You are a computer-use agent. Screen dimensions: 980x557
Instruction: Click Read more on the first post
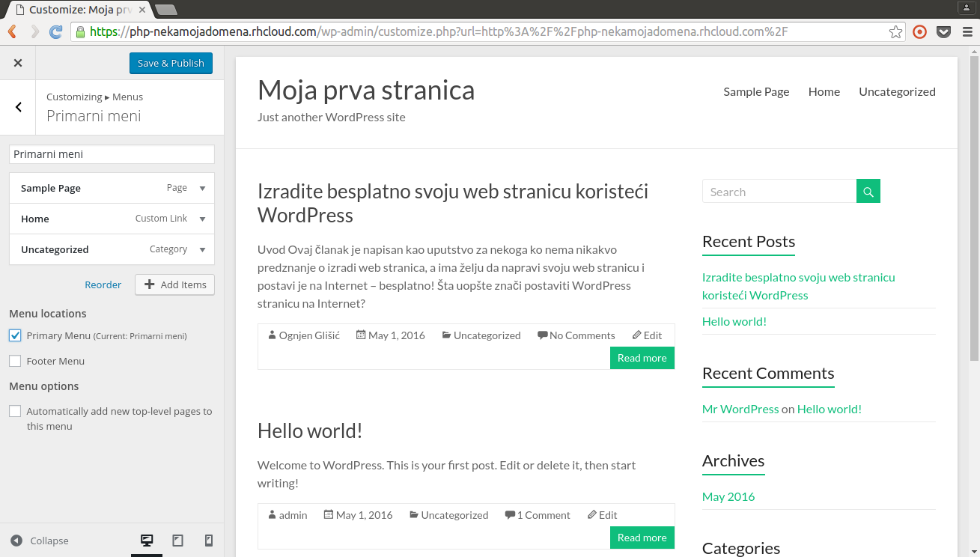pos(642,358)
